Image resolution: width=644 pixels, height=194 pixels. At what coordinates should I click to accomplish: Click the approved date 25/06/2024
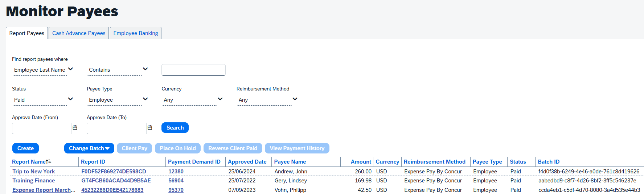242,172
